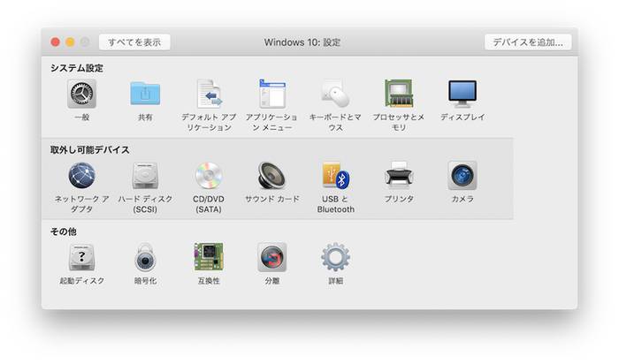The image size is (619, 364).
Task: Open 暗号化 encryption lock icon
Action: pos(145,257)
